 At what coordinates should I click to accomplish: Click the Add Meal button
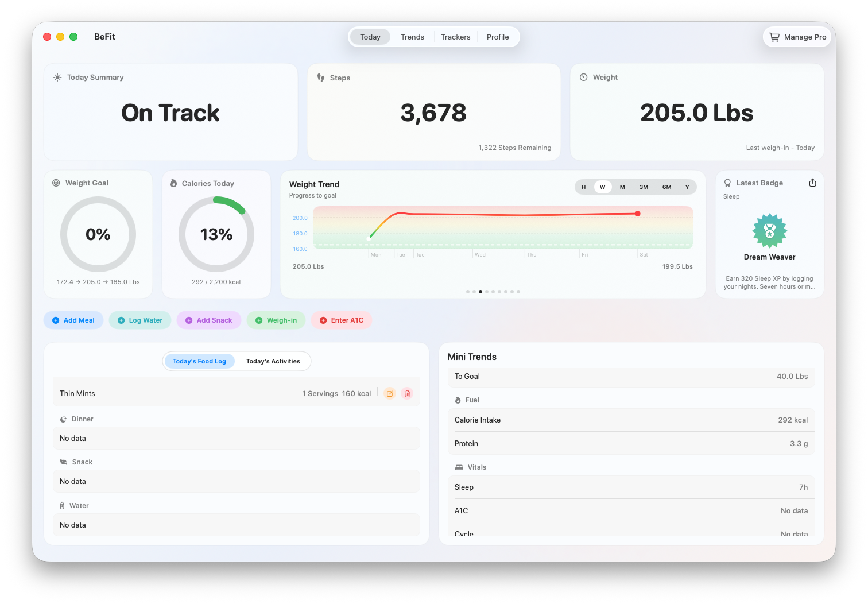73,320
